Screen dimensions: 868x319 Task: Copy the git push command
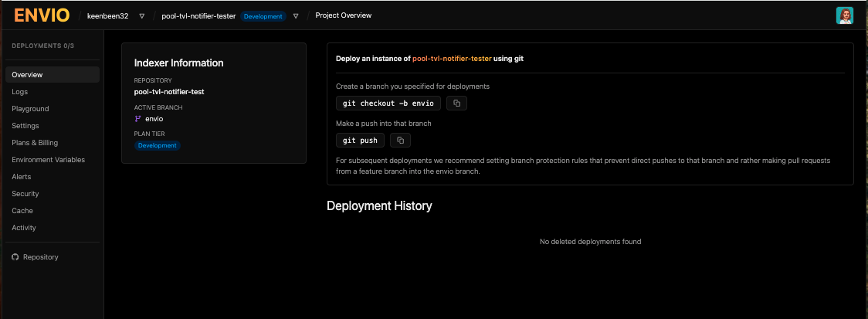(x=400, y=140)
